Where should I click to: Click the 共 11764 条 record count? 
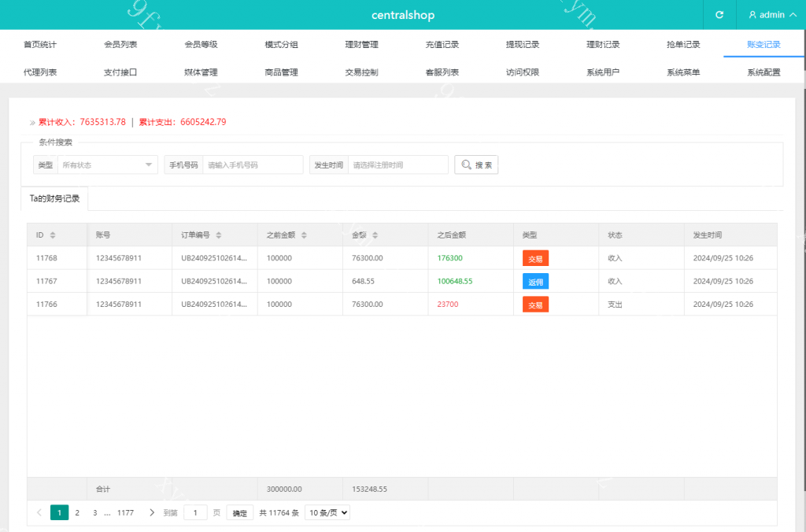pos(279,512)
